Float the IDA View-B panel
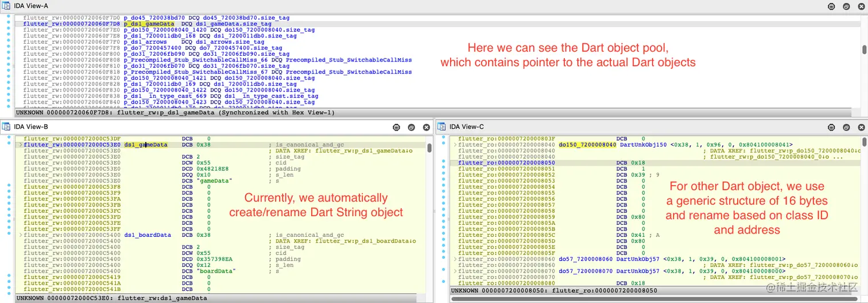Image resolution: width=868 pixels, height=303 pixels. coord(396,127)
